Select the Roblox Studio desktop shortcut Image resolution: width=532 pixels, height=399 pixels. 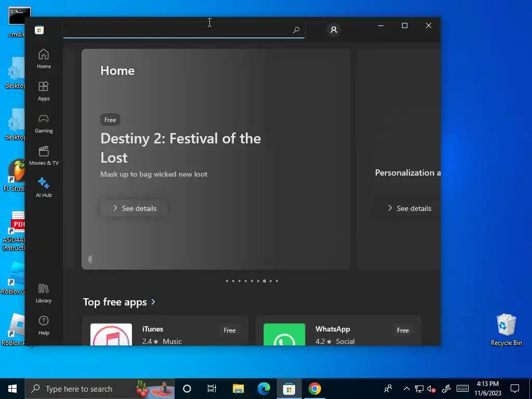tap(13, 278)
